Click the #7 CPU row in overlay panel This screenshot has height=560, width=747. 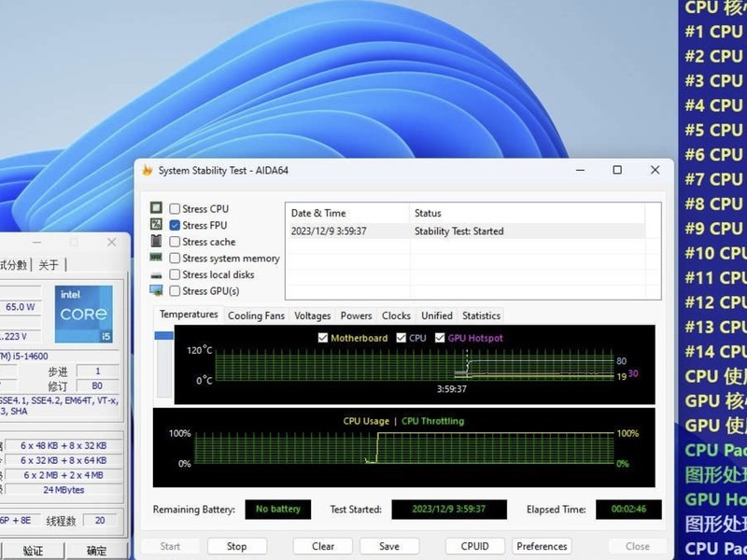712,179
